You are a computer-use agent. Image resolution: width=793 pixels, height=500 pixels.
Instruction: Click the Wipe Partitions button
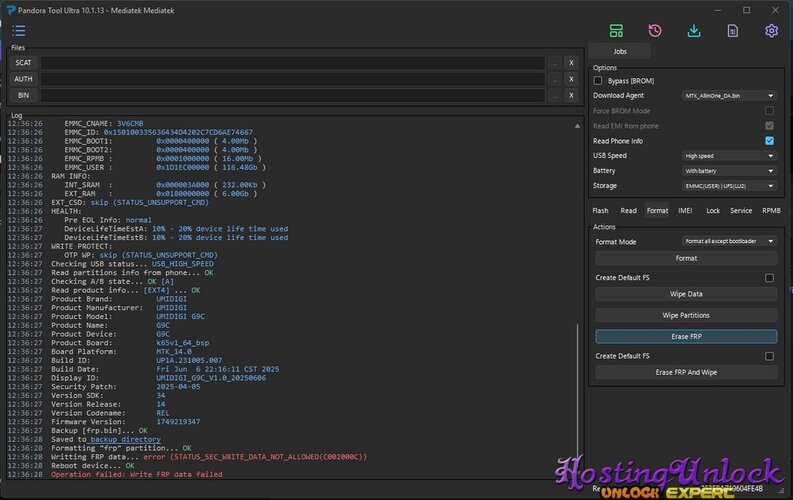(x=686, y=315)
